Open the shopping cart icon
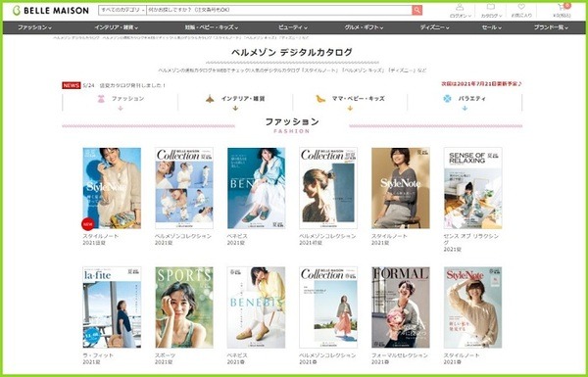588x377 pixels. click(563, 11)
